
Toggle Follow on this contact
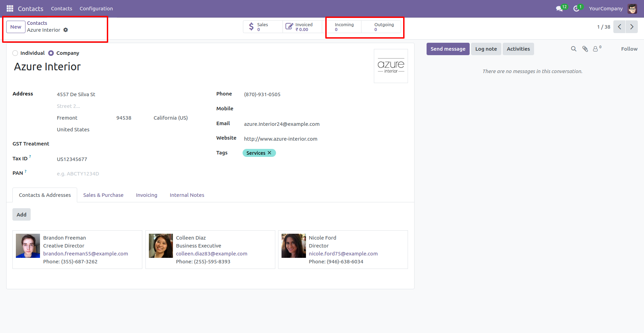[629, 49]
